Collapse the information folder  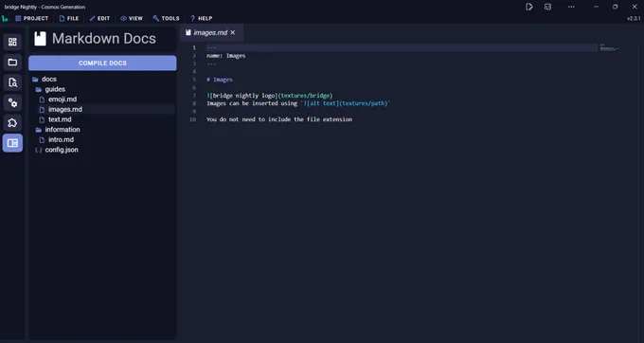pos(58,130)
